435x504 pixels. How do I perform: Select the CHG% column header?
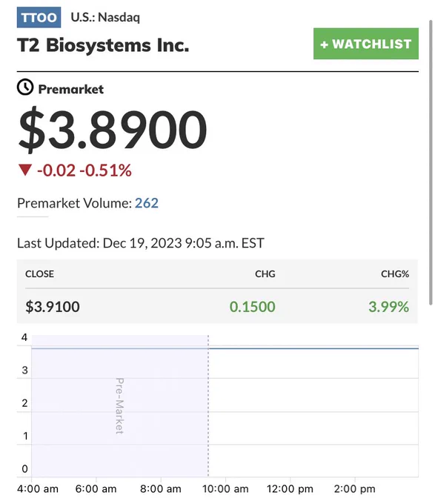pyautogui.click(x=395, y=273)
